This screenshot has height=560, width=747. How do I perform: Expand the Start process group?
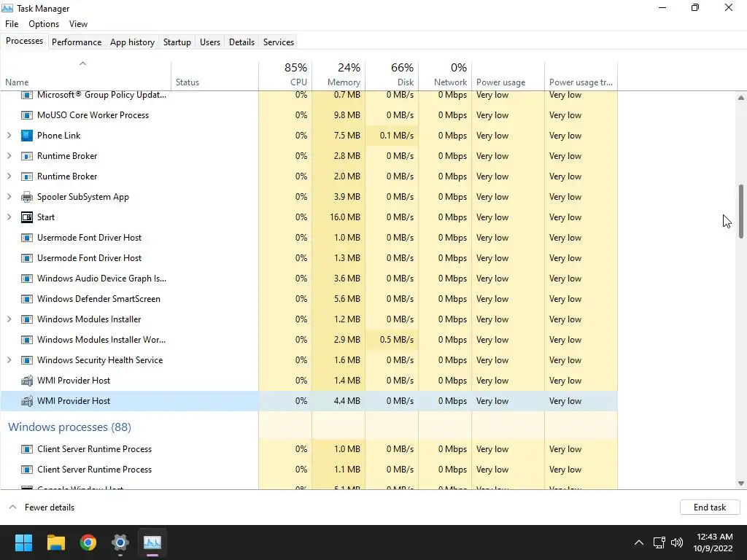[x=9, y=217]
